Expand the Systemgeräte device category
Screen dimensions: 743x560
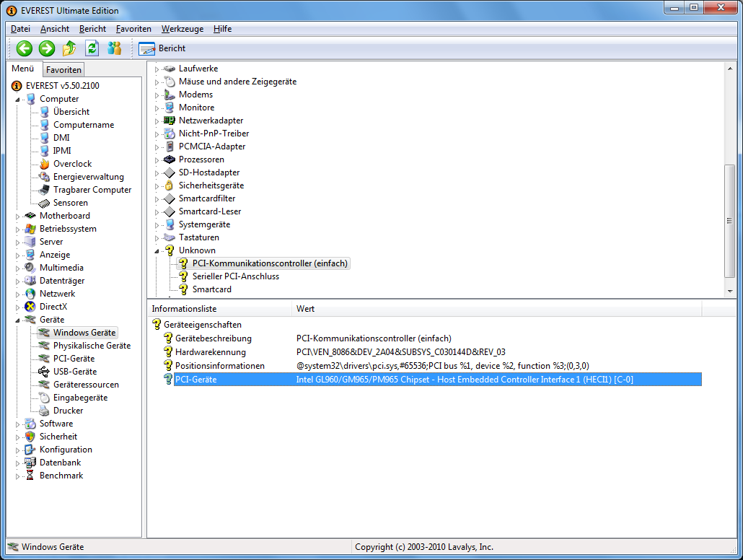157,225
